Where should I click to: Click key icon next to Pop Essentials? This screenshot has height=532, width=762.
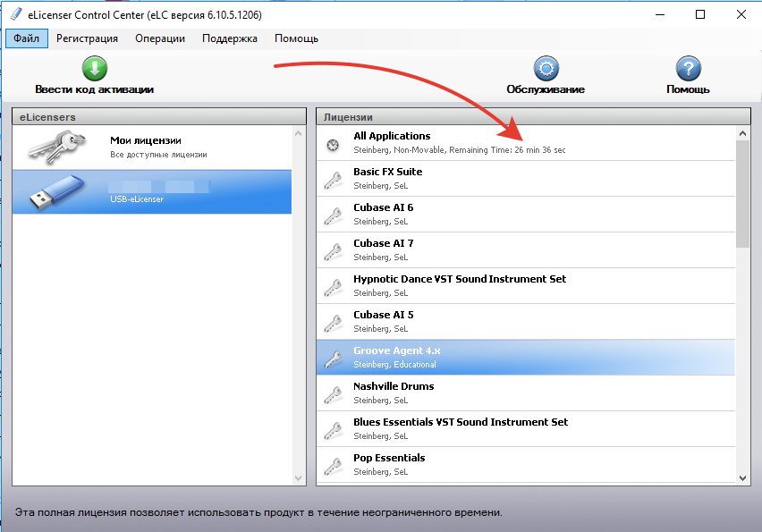(333, 466)
